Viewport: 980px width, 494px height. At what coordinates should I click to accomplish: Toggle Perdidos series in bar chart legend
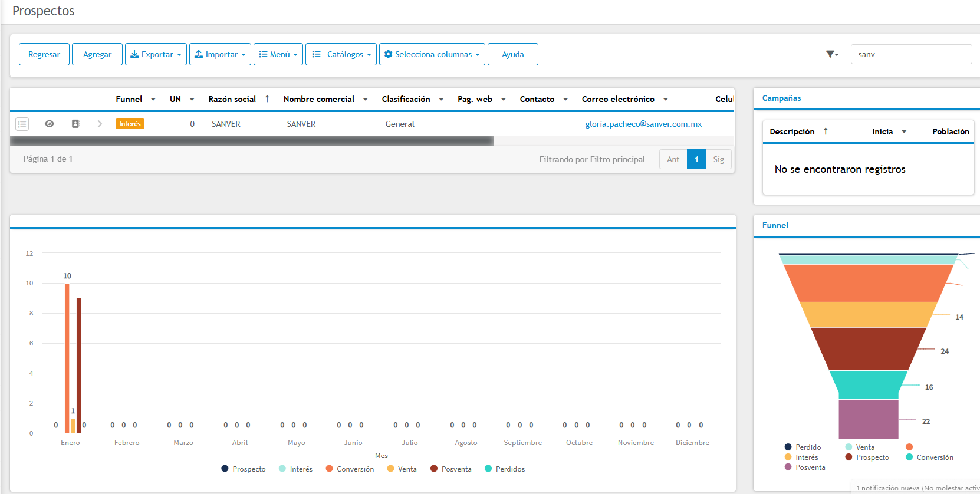[x=505, y=469]
